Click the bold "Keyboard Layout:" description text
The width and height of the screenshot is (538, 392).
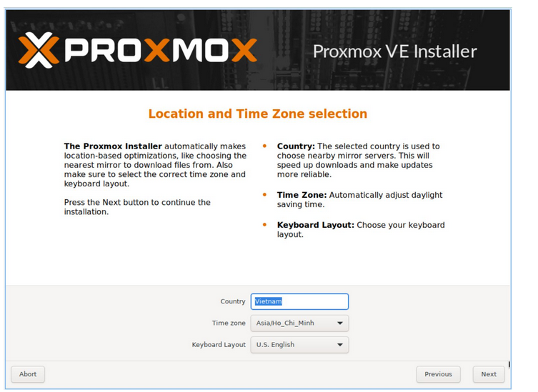(x=315, y=225)
